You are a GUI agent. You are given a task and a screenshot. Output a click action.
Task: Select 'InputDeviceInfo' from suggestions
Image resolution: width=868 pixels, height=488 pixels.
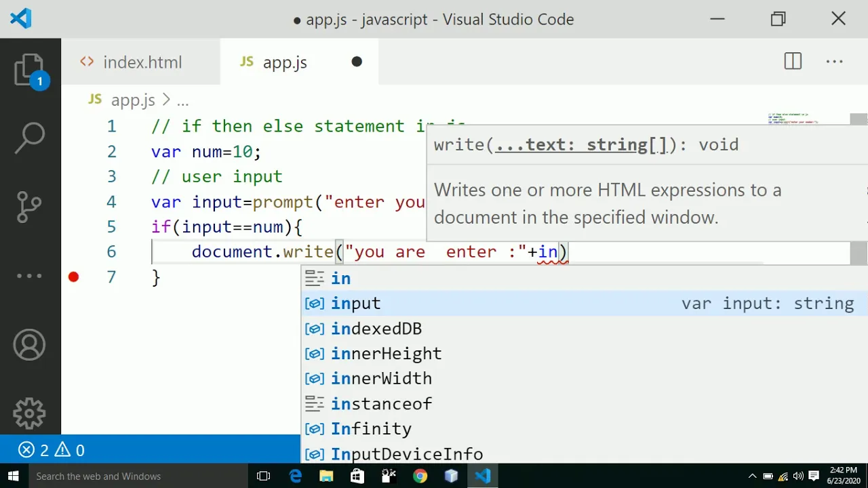coord(584,453)
